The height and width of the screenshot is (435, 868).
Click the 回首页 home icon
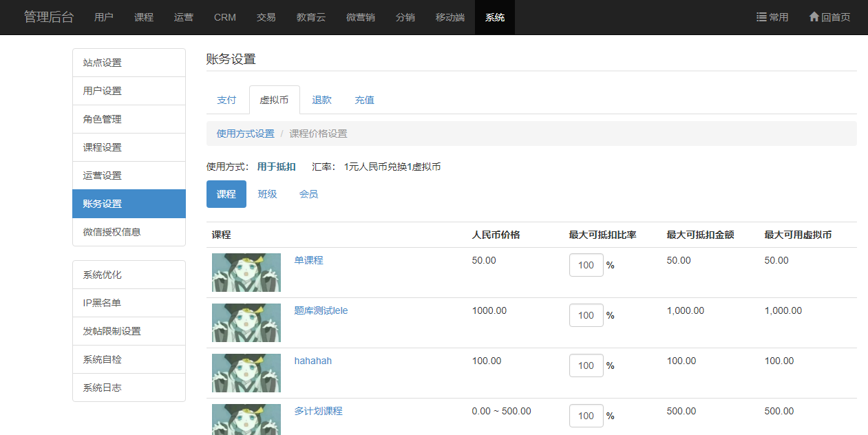click(x=814, y=17)
